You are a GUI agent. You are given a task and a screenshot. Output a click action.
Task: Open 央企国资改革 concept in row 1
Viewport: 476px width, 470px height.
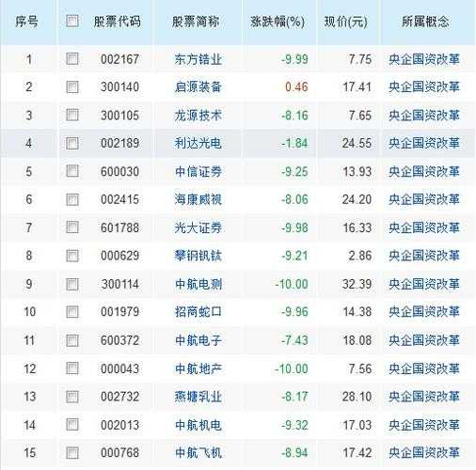(x=424, y=59)
